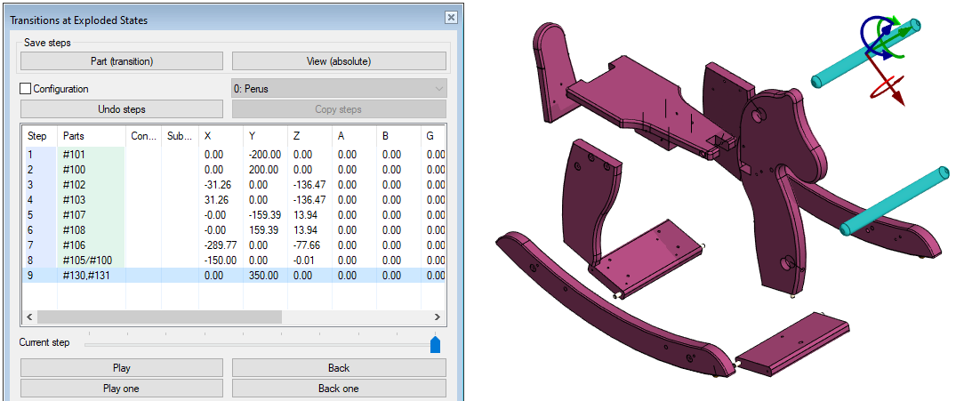Click the Current step slider handle
Image resolution: width=980 pixels, height=401 pixels.
point(435,344)
